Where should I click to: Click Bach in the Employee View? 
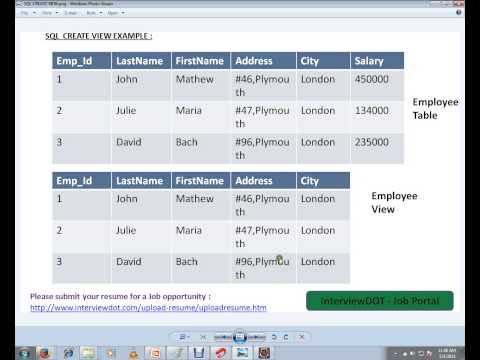(x=187, y=262)
